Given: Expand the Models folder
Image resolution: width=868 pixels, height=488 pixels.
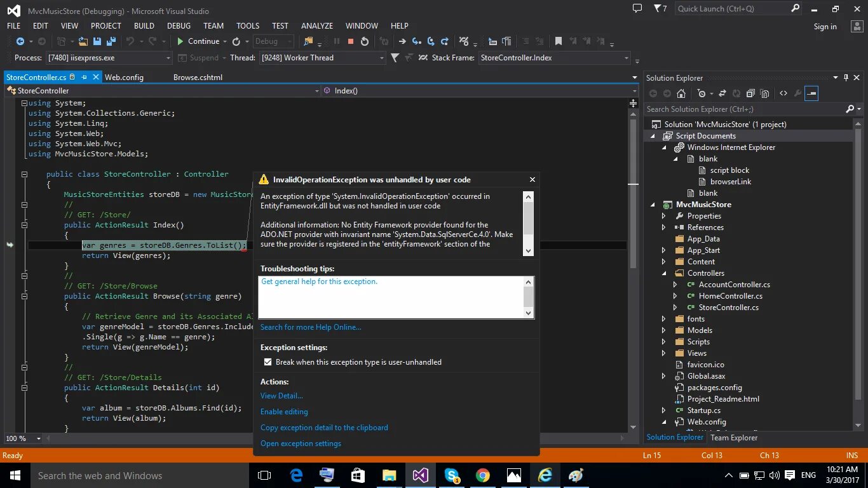Looking at the screenshot, I should coord(664,330).
